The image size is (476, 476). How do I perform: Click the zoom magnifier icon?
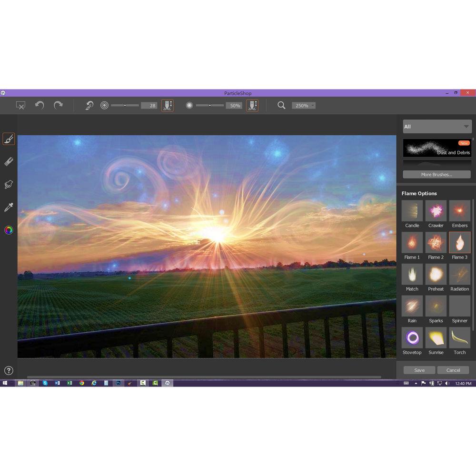281,105
